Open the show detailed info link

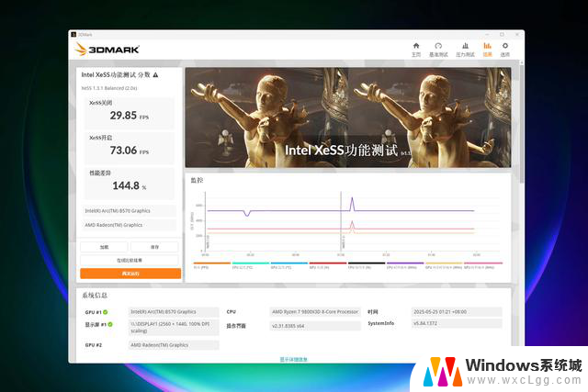point(294,359)
